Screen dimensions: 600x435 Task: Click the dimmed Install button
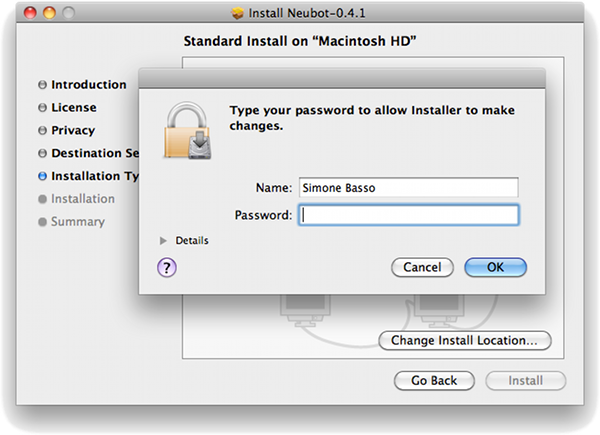click(x=526, y=381)
